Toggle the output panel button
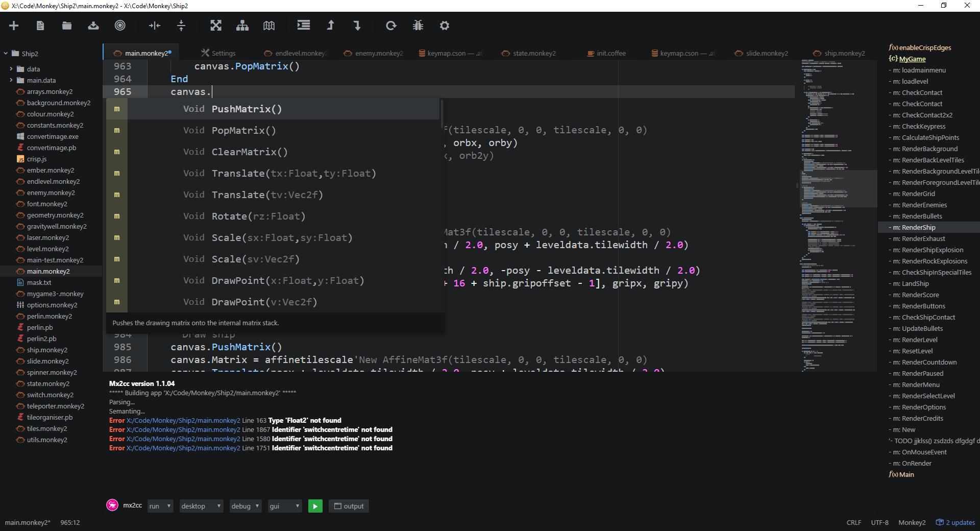This screenshot has height=531, width=980. point(349,506)
